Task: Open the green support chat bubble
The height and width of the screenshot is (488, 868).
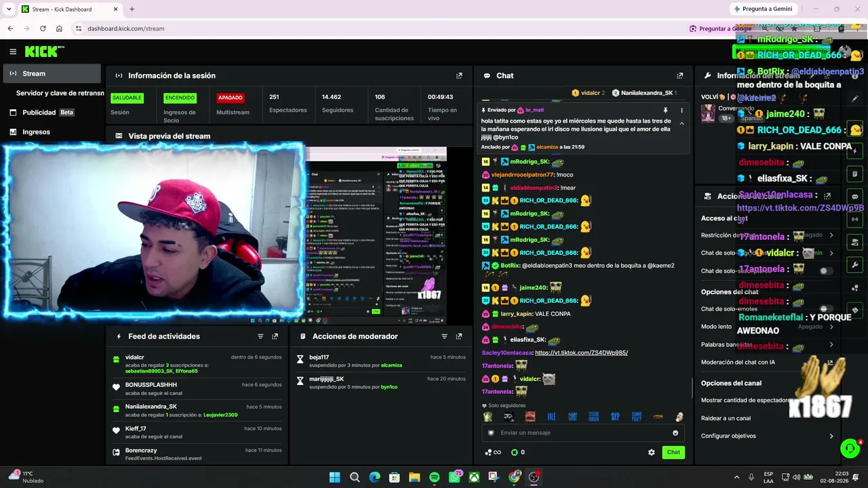Action: 850,449
